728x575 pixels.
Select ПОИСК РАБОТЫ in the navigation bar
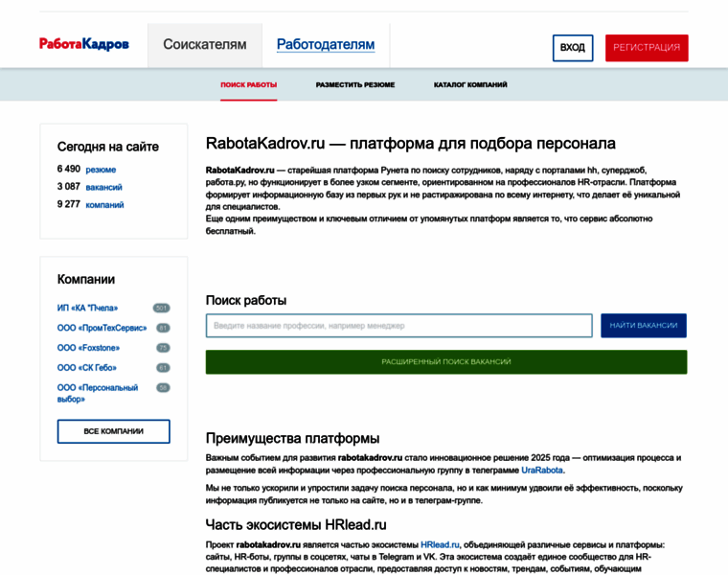(249, 84)
